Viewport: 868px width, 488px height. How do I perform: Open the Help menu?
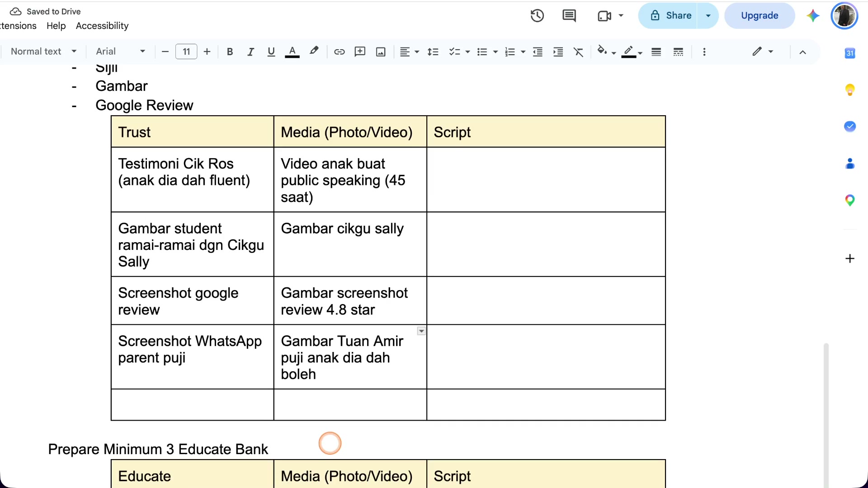pyautogui.click(x=56, y=26)
